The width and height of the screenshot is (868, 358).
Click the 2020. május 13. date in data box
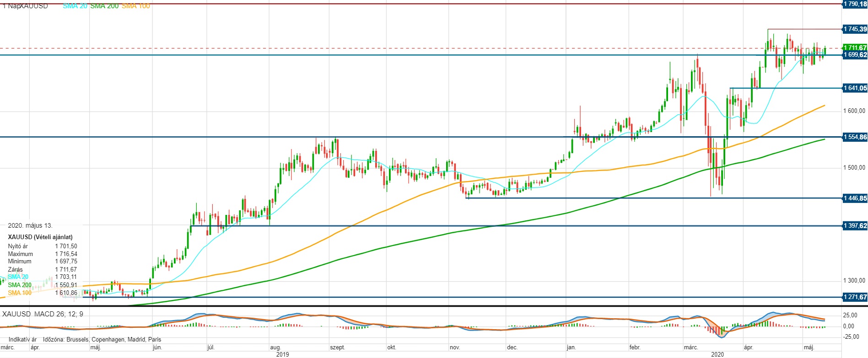point(30,226)
